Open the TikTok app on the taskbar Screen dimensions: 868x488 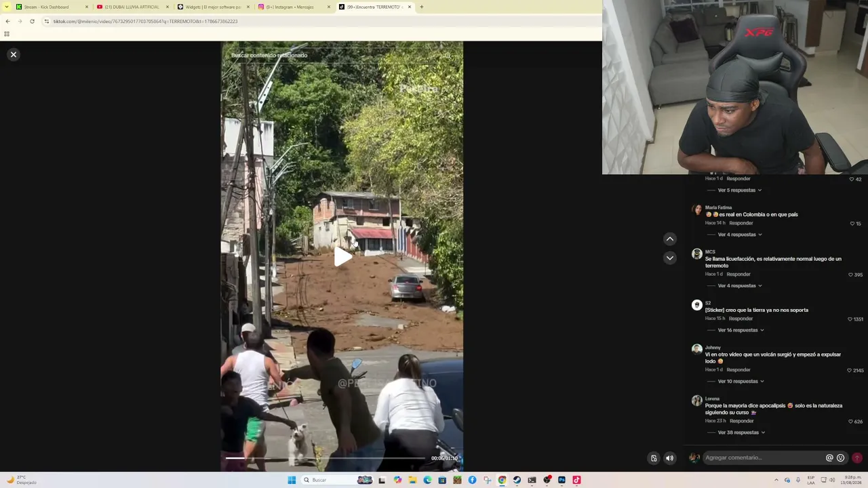(576, 480)
